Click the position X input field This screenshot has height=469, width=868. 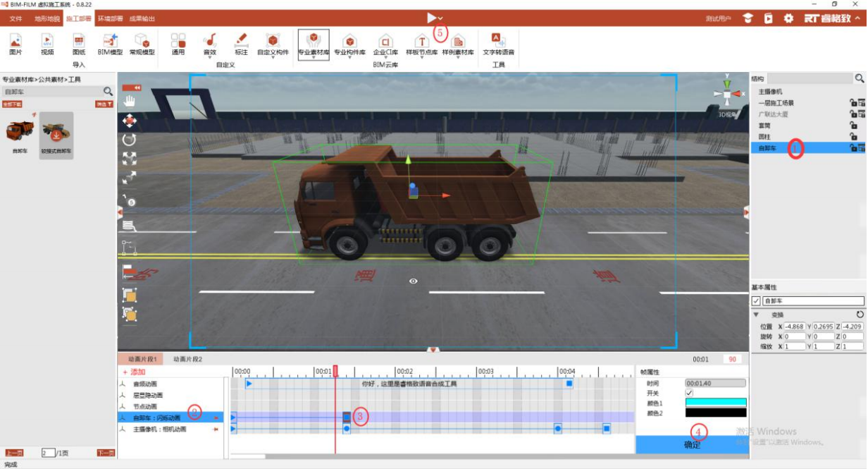pos(793,327)
